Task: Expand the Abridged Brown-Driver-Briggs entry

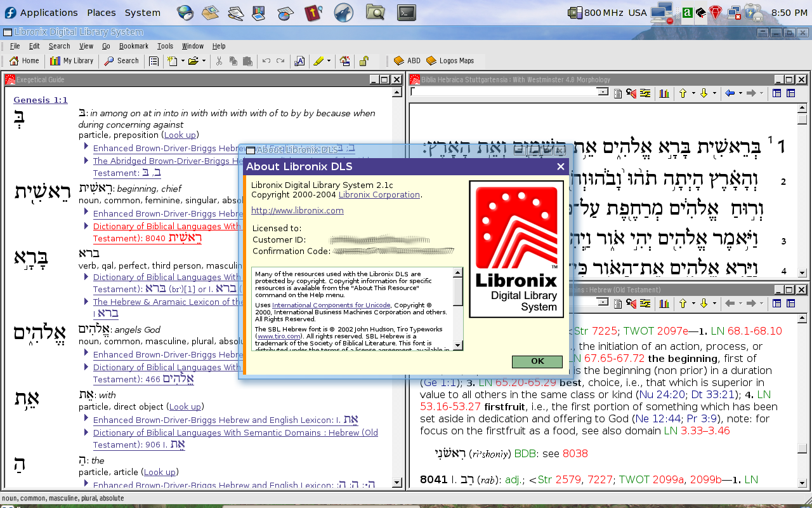Action: [x=86, y=160]
